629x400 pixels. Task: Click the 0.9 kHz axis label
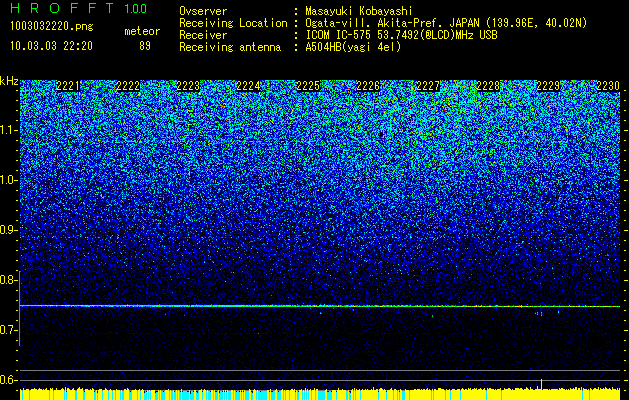pyautogui.click(x=9, y=230)
